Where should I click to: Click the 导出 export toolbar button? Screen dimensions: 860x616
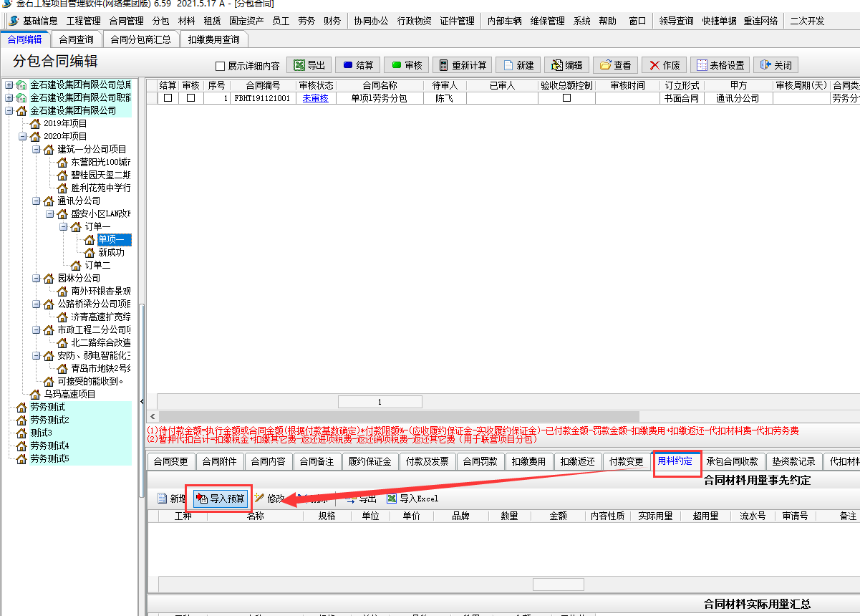click(309, 65)
